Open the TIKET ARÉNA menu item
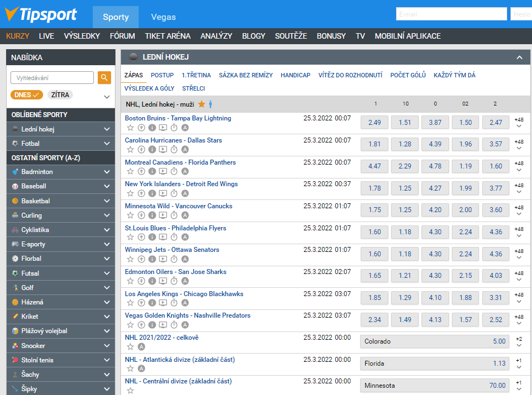532x395 pixels. (x=167, y=36)
